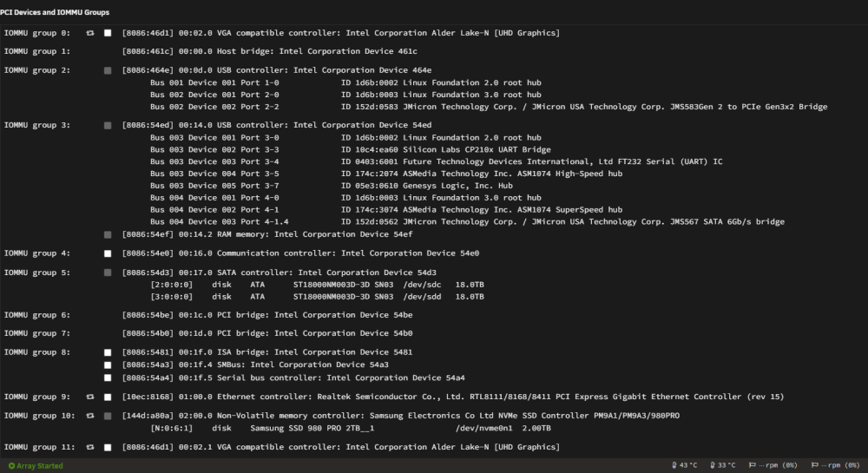Viewport: 868px width, 473px height.
Task: Click the first fan rpm icon
Action: click(753, 465)
